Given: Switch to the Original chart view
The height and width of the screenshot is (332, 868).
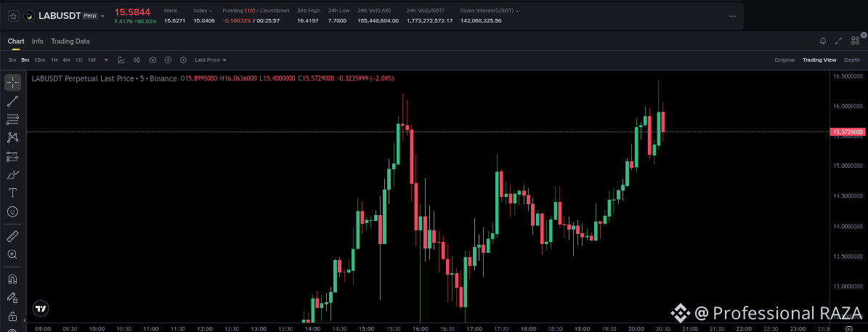Looking at the screenshot, I should pyautogui.click(x=784, y=60).
